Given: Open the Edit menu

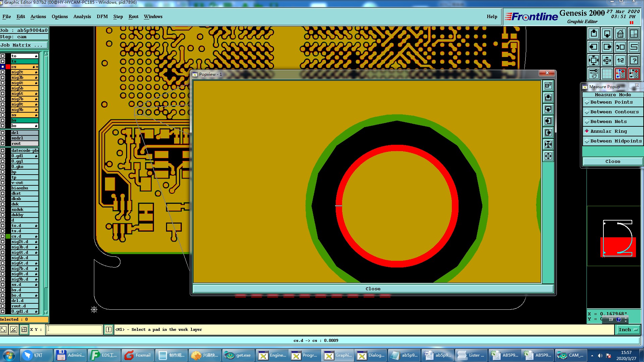Looking at the screenshot, I should tap(21, 17).
